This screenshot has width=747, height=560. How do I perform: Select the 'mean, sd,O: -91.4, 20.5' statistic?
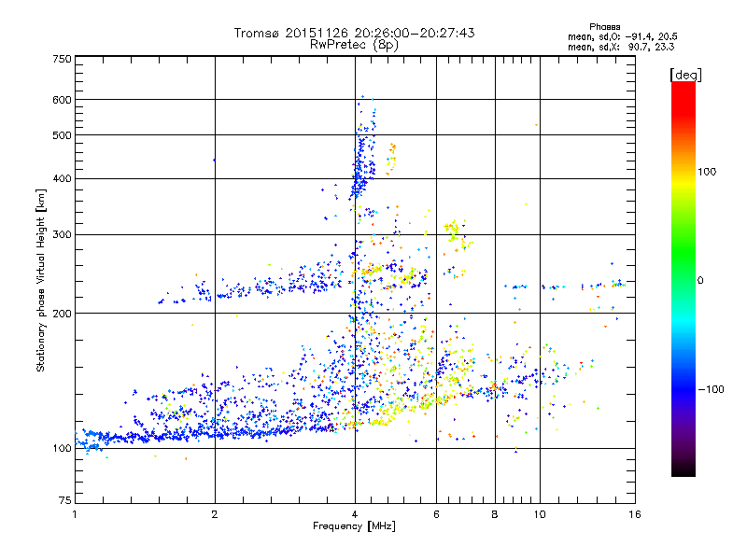click(622, 36)
